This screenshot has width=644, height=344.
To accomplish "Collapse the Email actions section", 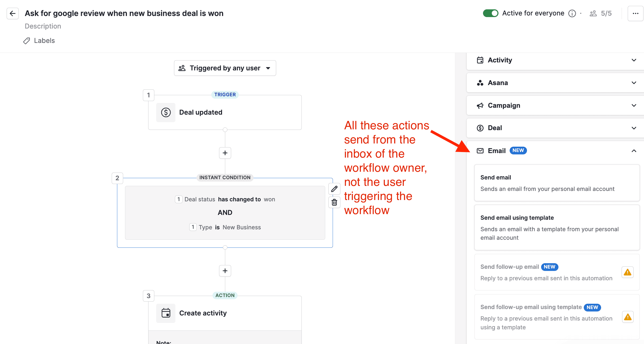I will tap(634, 151).
